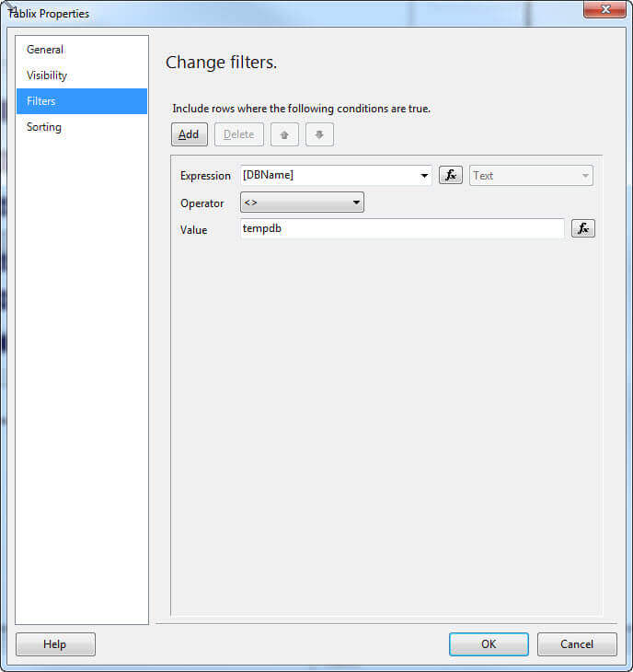Open the Sorting page
Image resolution: width=633 pixels, height=672 pixels.
pyautogui.click(x=82, y=127)
